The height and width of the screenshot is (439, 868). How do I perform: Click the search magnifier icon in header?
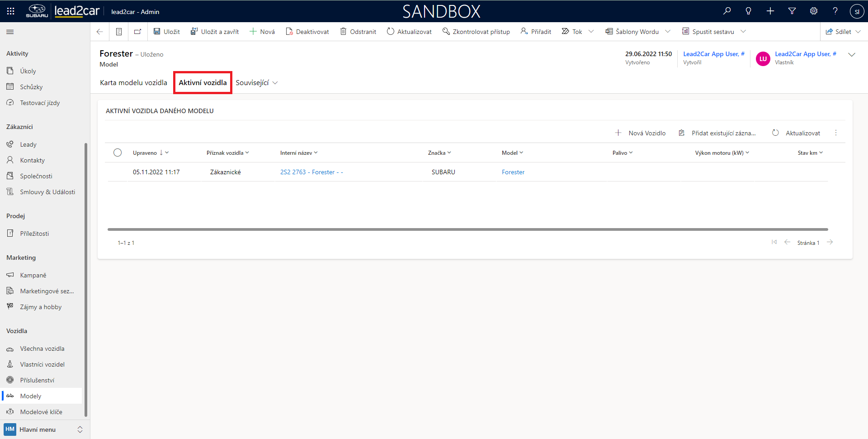[727, 11]
